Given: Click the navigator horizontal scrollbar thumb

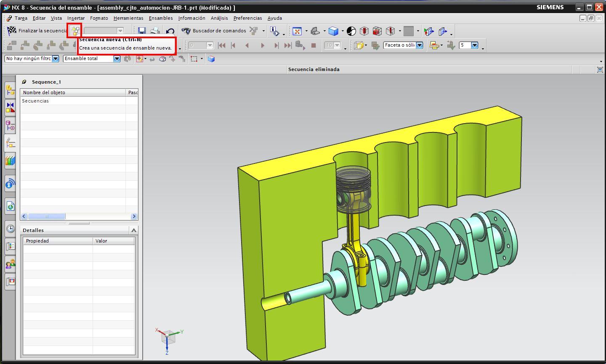Looking at the screenshot, I should tap(47, 216).
